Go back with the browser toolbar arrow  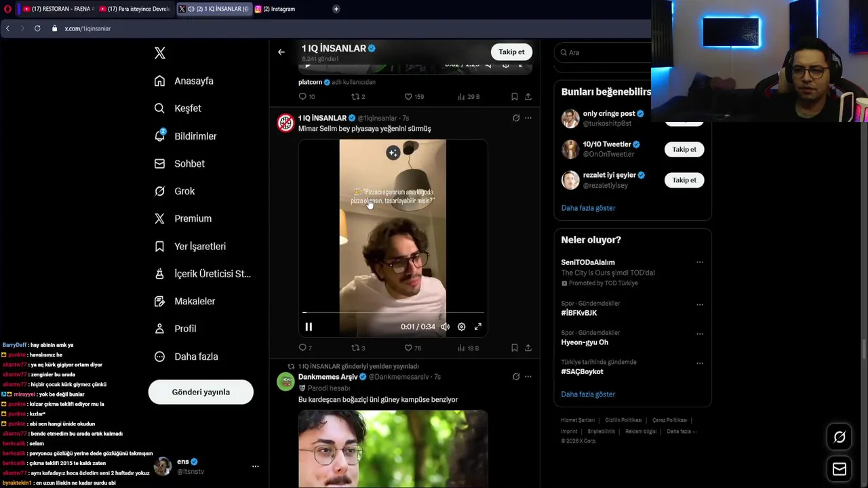[x=7, y=28]
